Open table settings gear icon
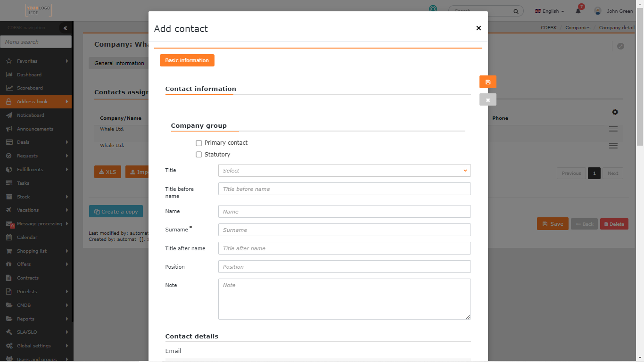Image resolution: width=644 pixels, height=362 pixels. (615, 112)
